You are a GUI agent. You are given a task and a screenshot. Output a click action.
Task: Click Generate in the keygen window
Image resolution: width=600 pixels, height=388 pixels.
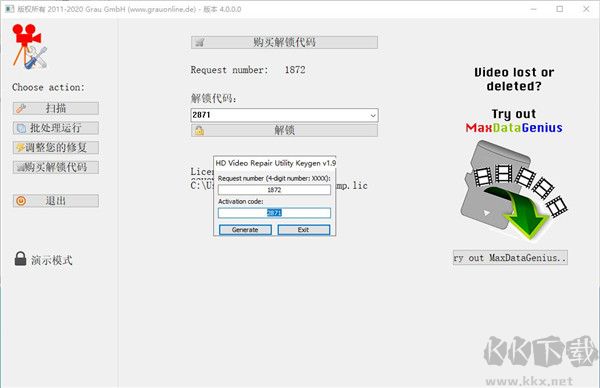[245, 230]
